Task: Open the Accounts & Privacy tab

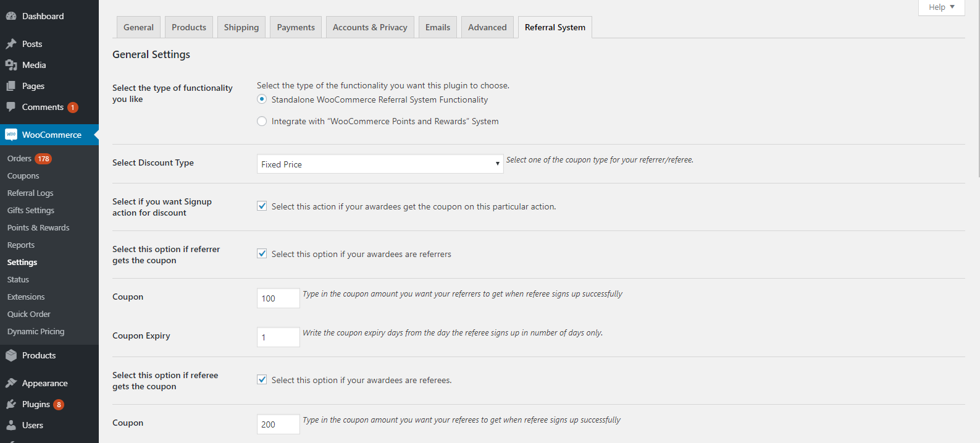Action: [x=370, y=27]
